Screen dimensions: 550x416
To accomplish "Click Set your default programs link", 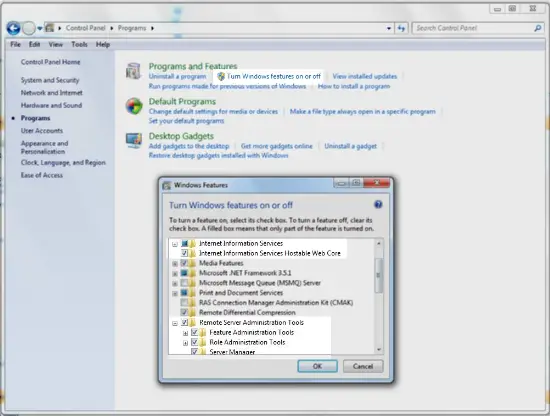I will coord(186,121).
